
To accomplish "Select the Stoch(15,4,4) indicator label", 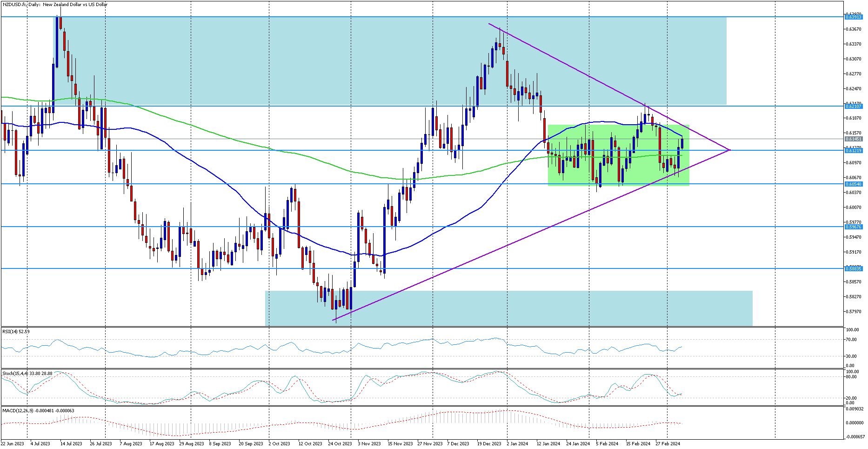I will click(x=27, y=373).
